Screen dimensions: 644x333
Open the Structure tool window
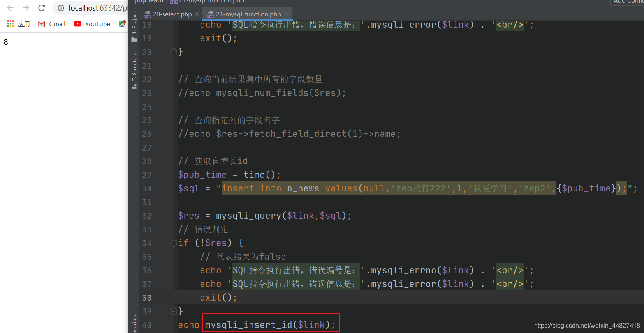(134, 71)
